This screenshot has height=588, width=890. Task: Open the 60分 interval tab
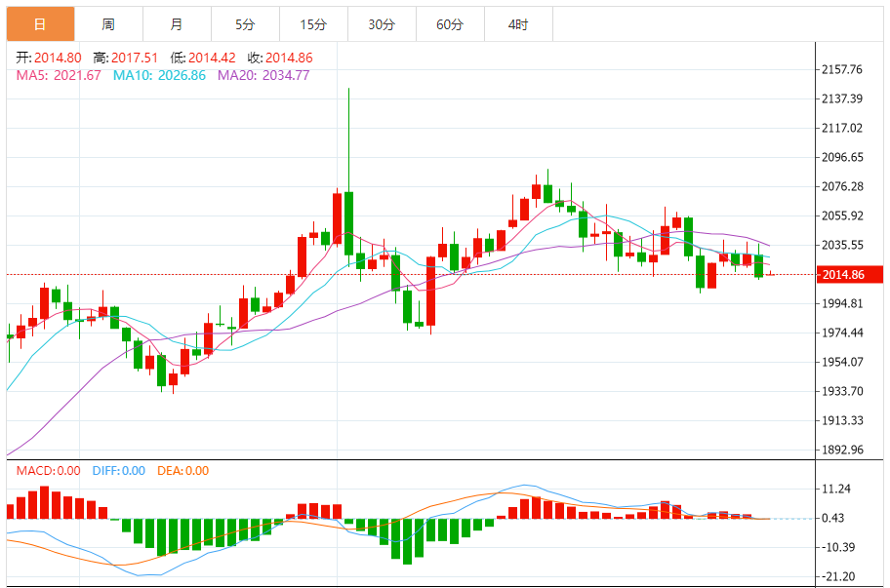tap(450, 24)
